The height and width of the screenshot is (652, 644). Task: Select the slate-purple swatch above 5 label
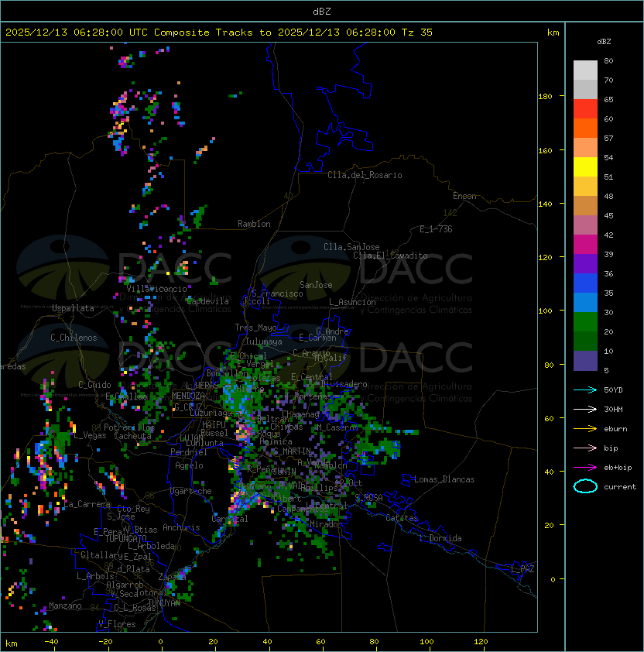click(585, 361)
